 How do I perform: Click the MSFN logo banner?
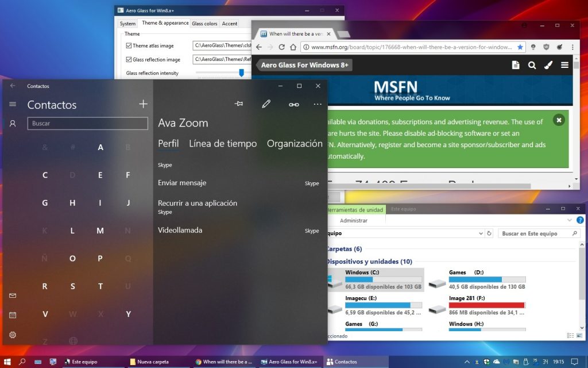pos(412,90)
